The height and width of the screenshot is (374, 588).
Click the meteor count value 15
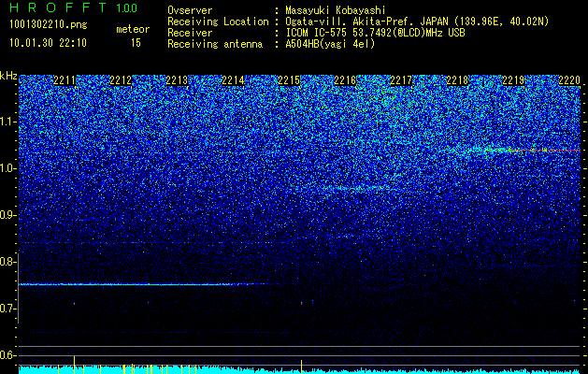click(x=136, y=43)
